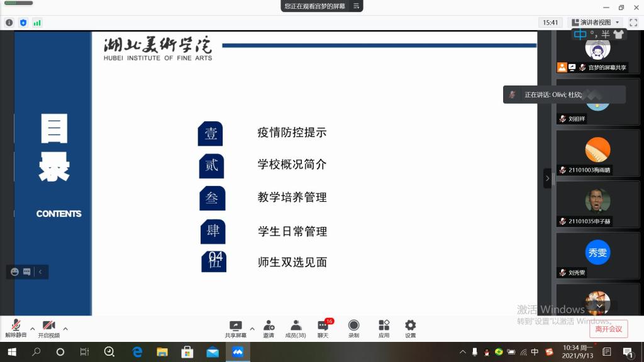Screen dimensions: 644x362
Task: Open barrage chat icon on floating bar
Action: pyautogui.click(x=26, y=271)
